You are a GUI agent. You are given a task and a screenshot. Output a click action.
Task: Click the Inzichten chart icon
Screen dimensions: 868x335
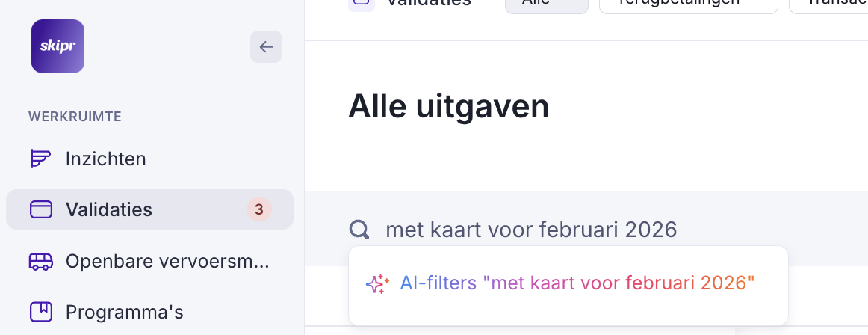point(40,159)
